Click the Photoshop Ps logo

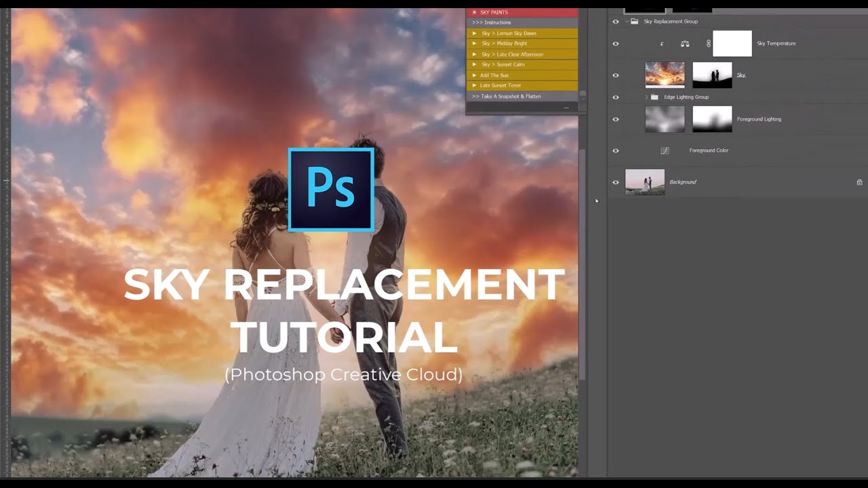pos(331,190)
